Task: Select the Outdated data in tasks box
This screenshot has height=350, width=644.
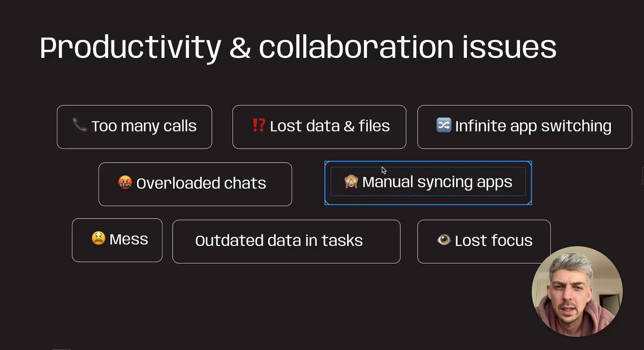Action: click(x=287, y=242)
